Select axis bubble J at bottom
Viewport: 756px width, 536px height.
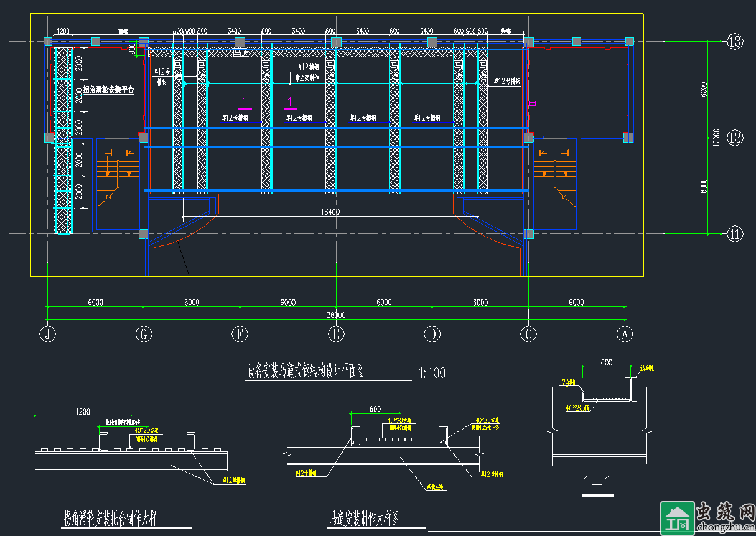coord(48,334)
